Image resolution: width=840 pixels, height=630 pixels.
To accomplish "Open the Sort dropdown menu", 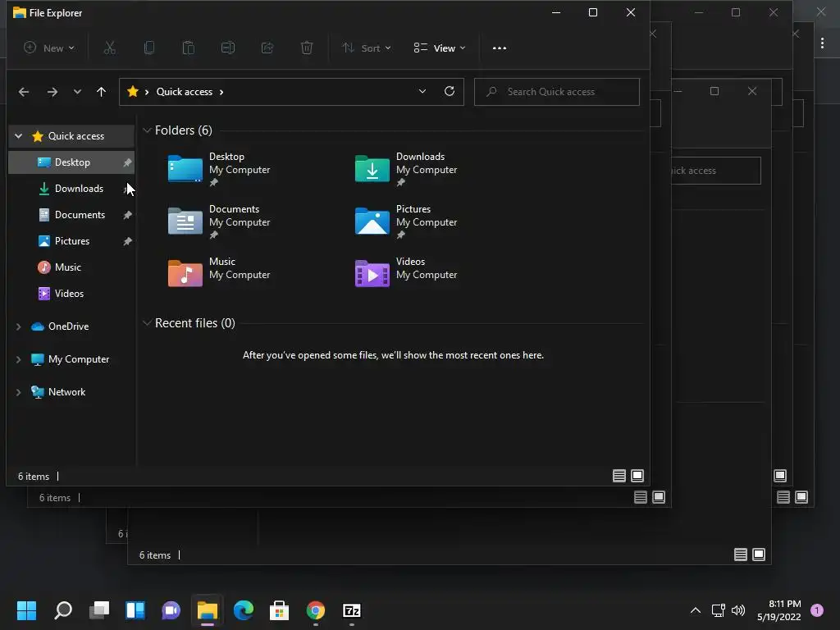I will (367, 48).
